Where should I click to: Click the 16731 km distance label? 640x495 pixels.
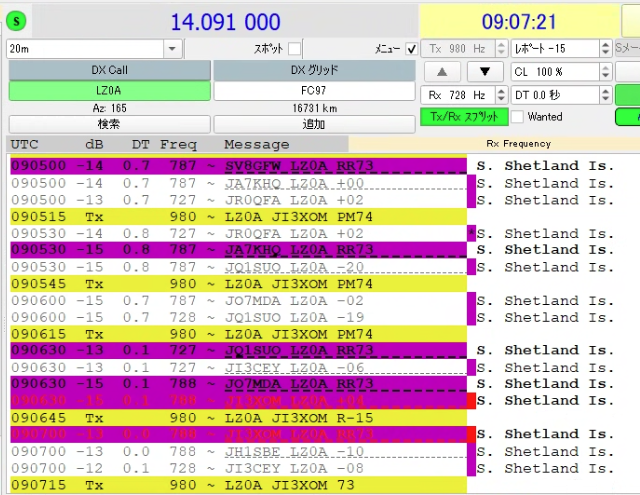pyautogui.click(x=315, y=108)
